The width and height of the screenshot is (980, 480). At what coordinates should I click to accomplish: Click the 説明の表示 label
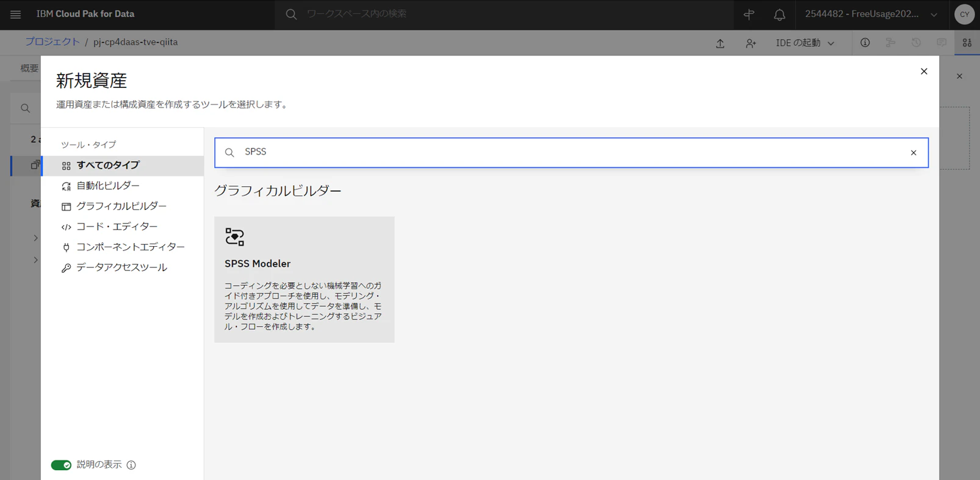[x=99, y=465]
